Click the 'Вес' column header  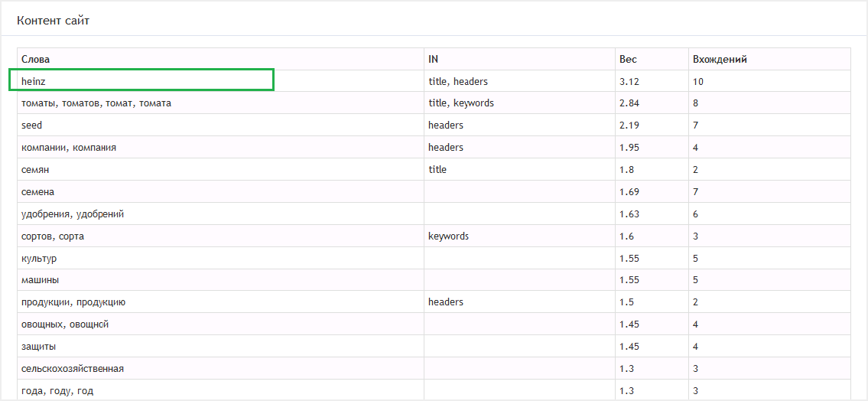point(628,59)
